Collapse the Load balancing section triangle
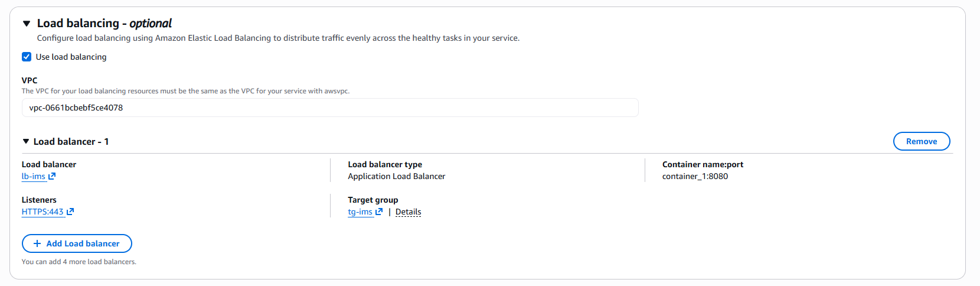This screenshot has height=286, width=980. (27, 24)
